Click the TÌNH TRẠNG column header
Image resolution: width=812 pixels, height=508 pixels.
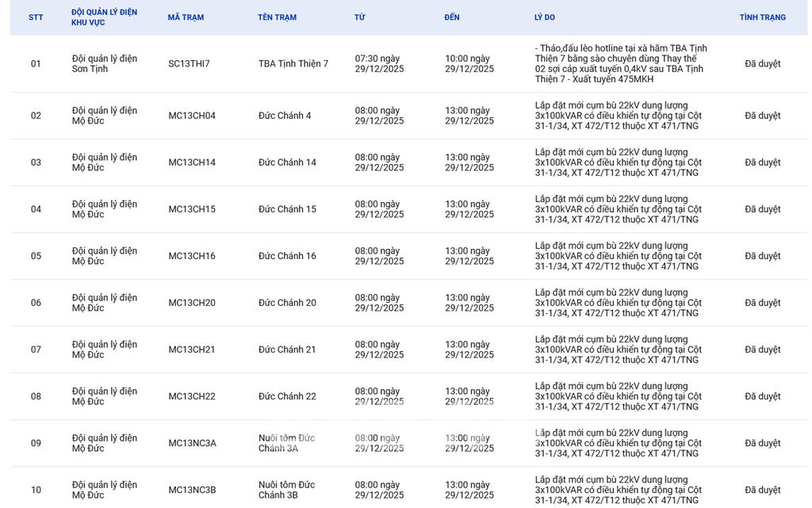point(762,17)
